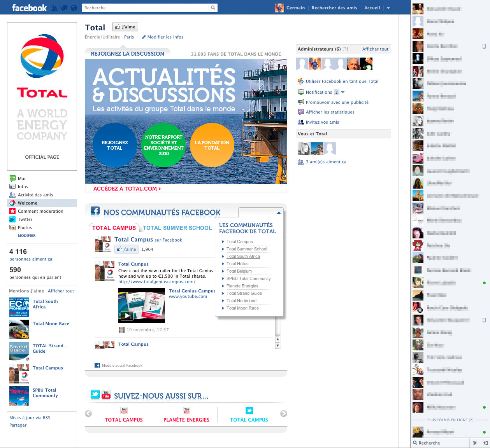The width and height of the screenshot is (490, 448).
Task: Open the totalgeniuscampus.com link
Action: [157, 282]
